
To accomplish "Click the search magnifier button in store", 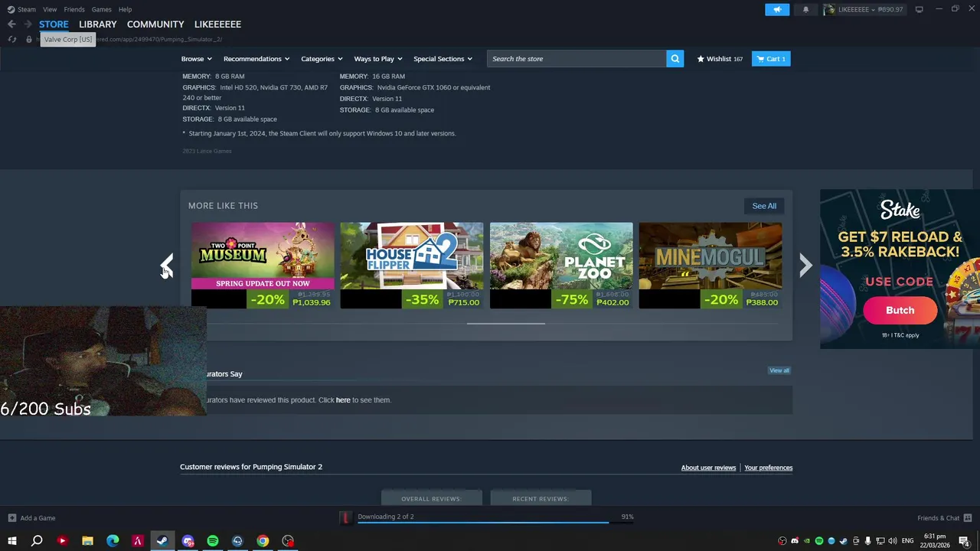I will point(675,59).
